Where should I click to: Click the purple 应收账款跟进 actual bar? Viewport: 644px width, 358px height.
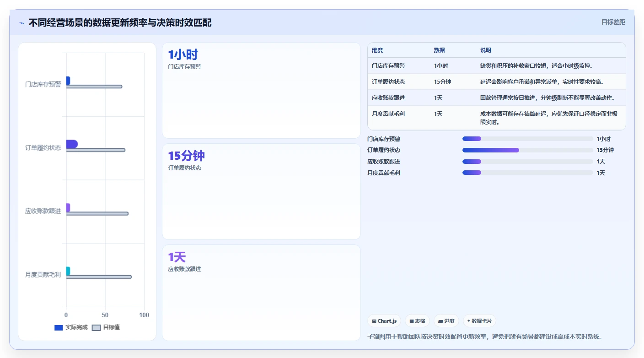pyautogui.click(x=68, y=208)
